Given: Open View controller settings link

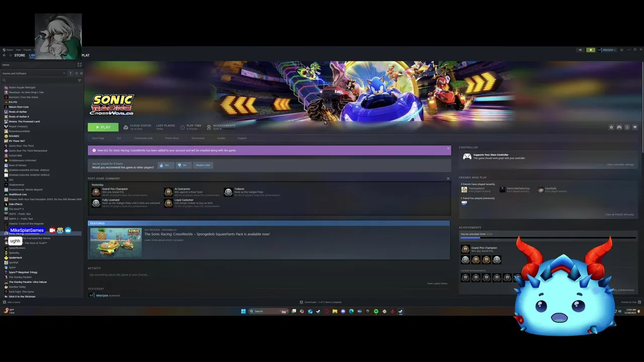Looking at the screenshot, I should 620,164.
